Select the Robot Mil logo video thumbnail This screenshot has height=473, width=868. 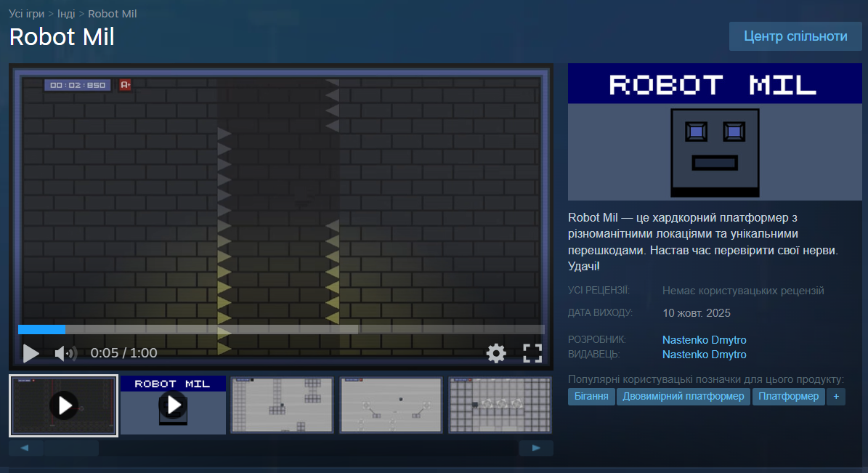click(x=173, y=405)
